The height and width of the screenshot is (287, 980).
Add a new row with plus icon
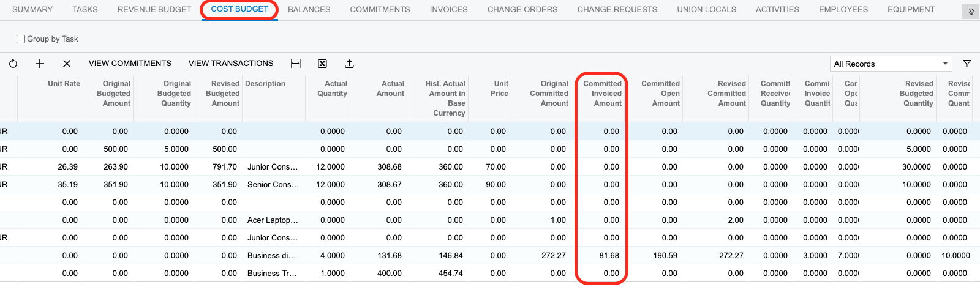click(40, 64)
